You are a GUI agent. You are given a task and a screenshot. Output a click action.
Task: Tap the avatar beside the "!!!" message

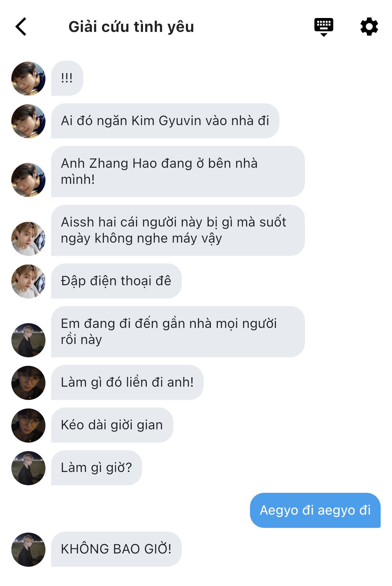pos(28,78)
